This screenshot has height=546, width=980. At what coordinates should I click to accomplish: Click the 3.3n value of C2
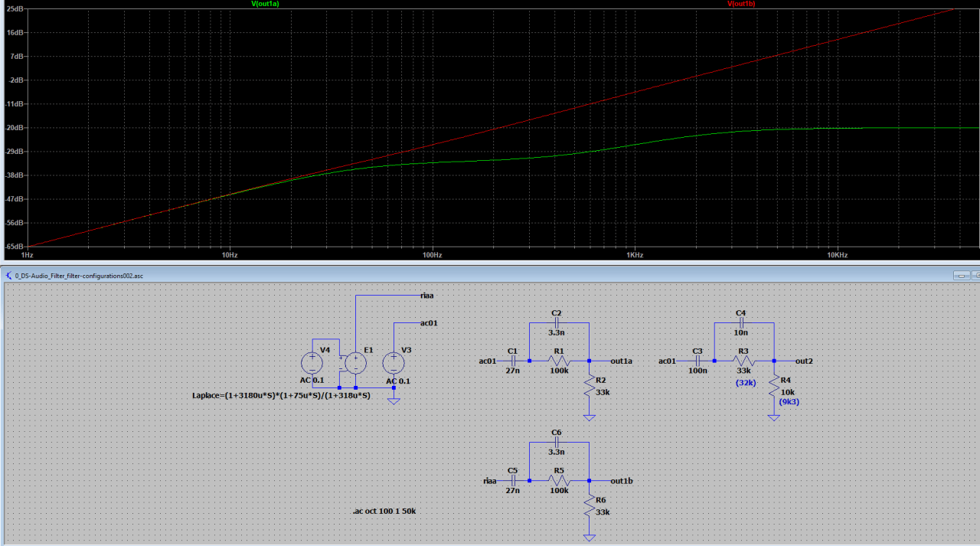click(557, 332)
